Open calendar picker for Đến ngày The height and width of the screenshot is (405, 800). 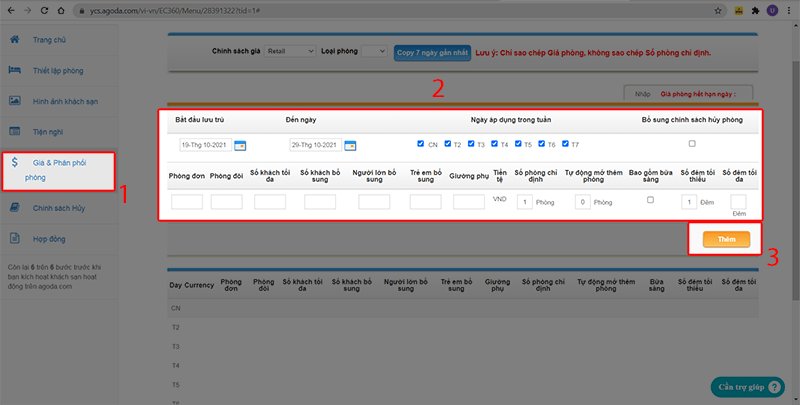350,145
